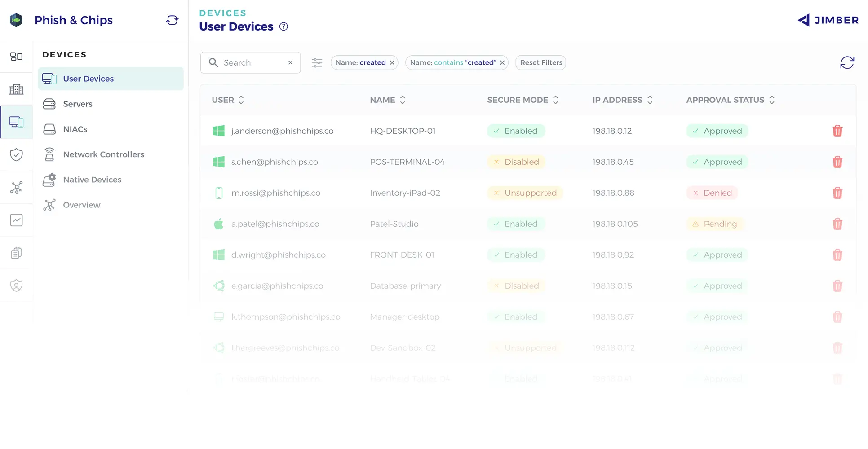Delete the POS-TERMINAL-04 device
This screenshot has width=868, height=449.
(x=837, y=162)
